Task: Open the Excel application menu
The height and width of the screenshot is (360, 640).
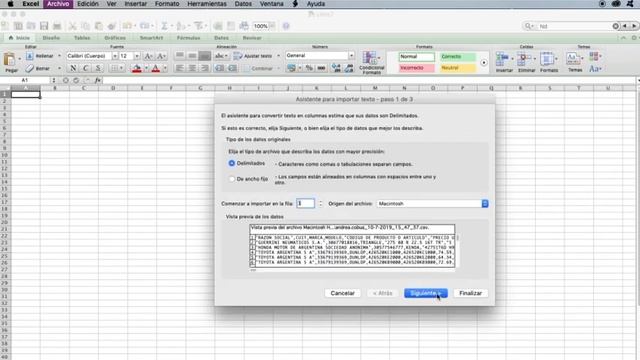Action: (x=31, y=4)
